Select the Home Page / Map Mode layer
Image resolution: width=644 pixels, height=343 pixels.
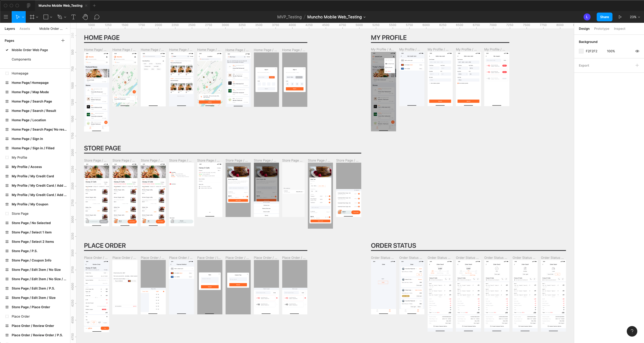[x=30, y=92]
